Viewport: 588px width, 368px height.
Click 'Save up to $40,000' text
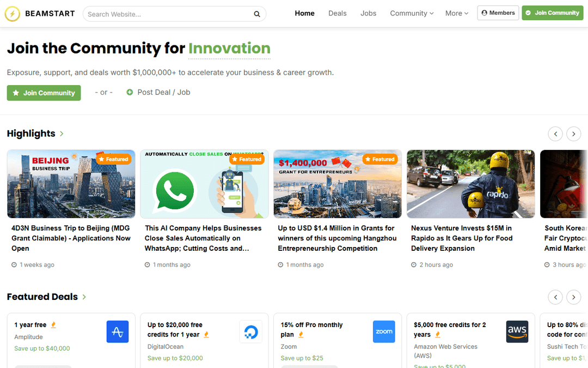42,348
